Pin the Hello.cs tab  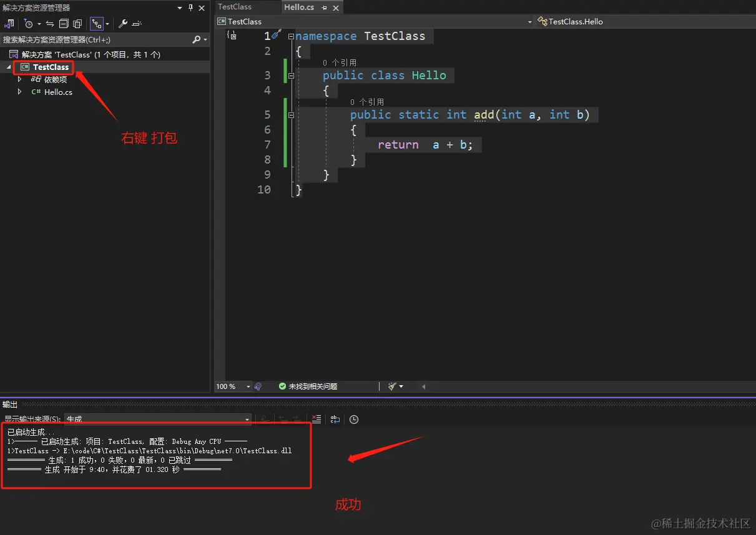click(x=324, y=7)
